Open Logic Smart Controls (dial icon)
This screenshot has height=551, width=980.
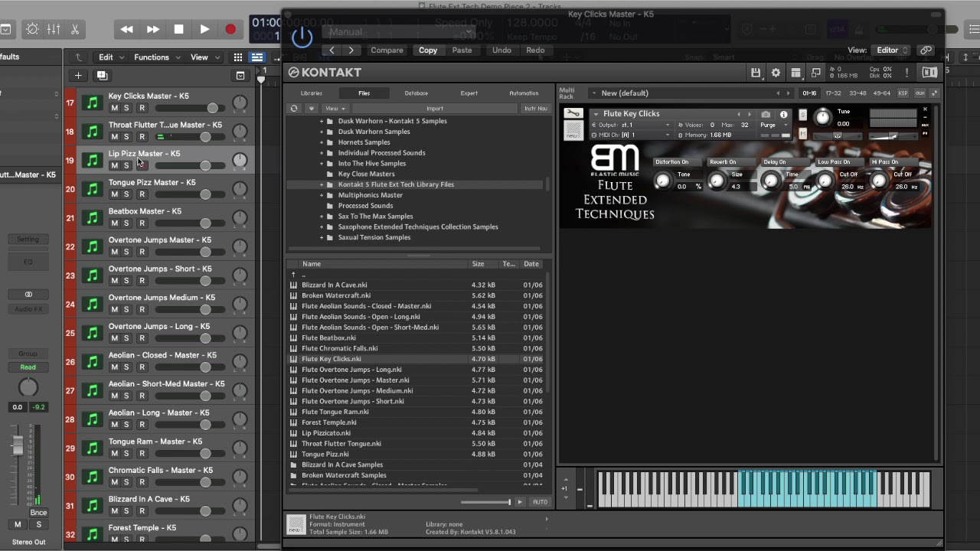32,29
